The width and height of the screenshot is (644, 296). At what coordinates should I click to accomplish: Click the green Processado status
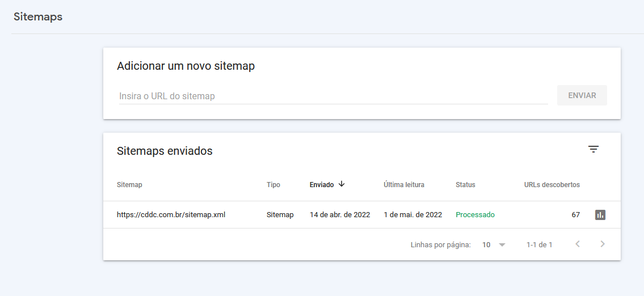(x=475, y=215)
